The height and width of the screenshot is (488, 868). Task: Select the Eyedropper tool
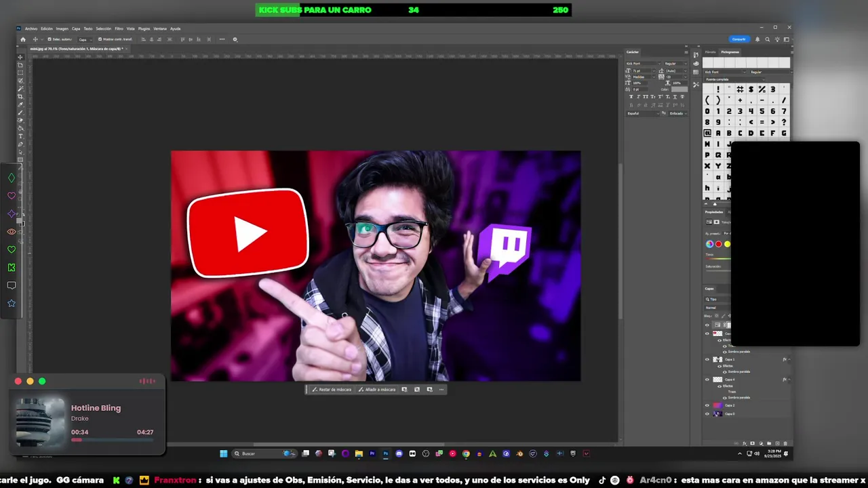click(x=20, y=105)
